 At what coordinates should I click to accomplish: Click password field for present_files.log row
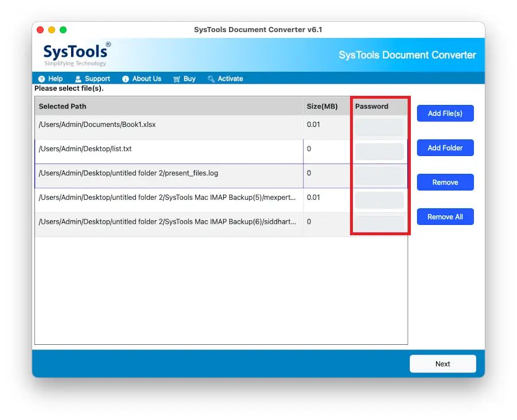coord(379,176)
